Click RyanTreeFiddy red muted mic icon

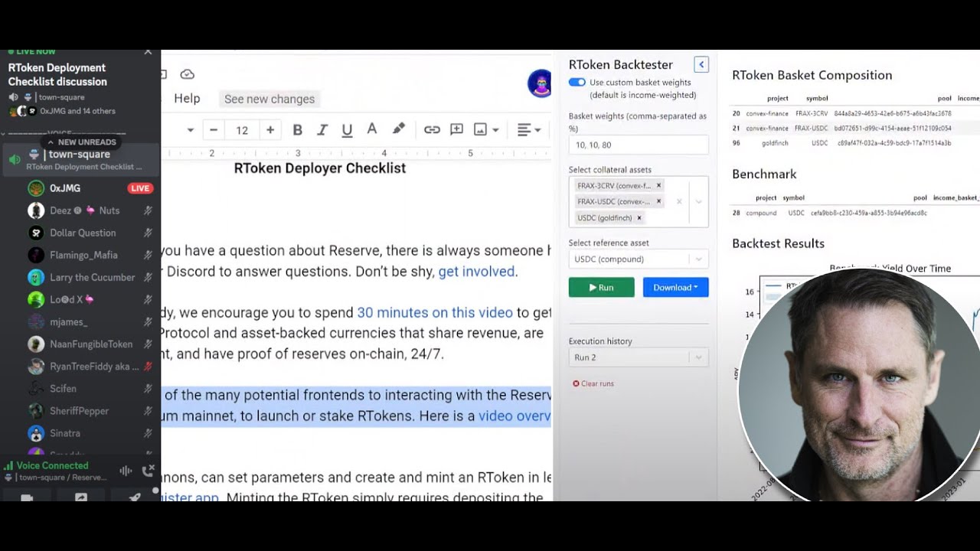(x=148, y=367)
